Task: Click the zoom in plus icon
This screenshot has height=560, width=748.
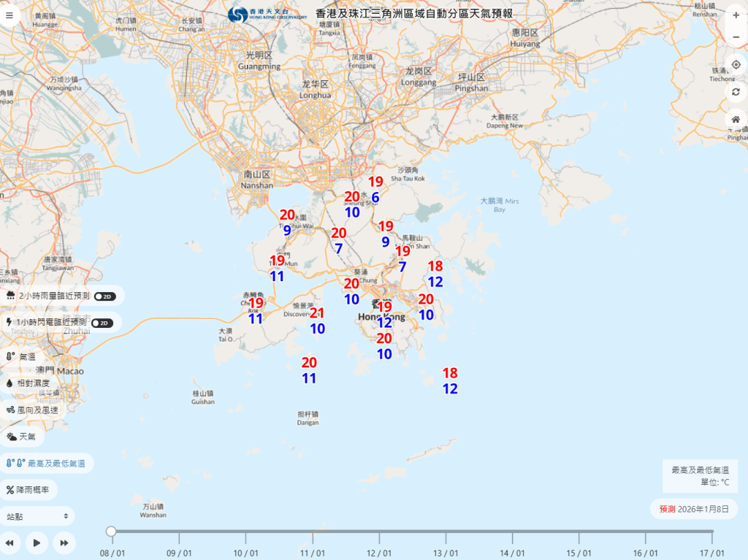Action: point(736,15)
